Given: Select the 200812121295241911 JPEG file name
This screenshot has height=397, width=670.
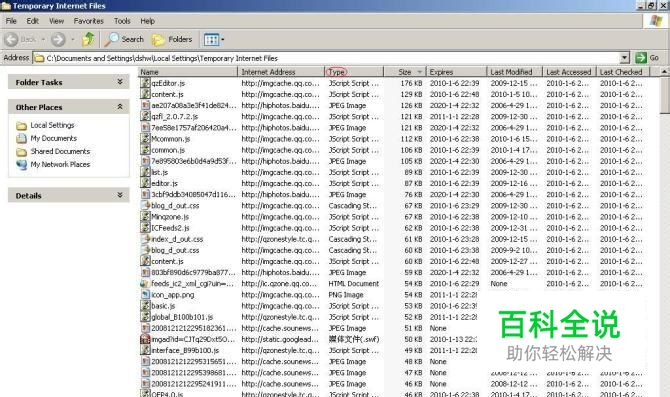Looking at the screenshot, I should (194, 384).
